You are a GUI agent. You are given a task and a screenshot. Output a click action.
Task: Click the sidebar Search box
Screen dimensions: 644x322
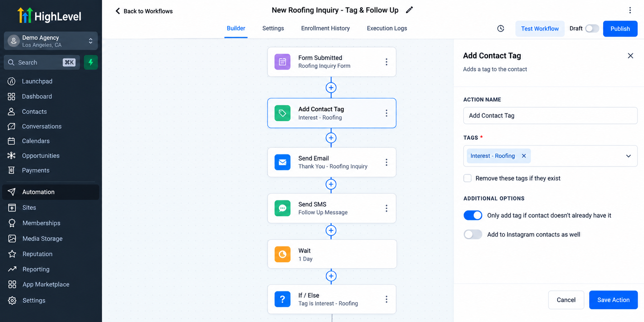coord(42,62)
